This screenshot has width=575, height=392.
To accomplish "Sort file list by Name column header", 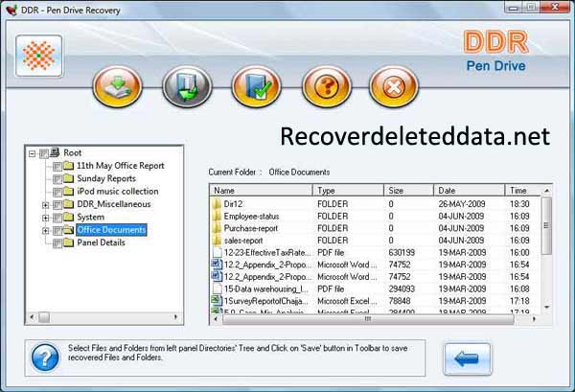I will (261, 191).
